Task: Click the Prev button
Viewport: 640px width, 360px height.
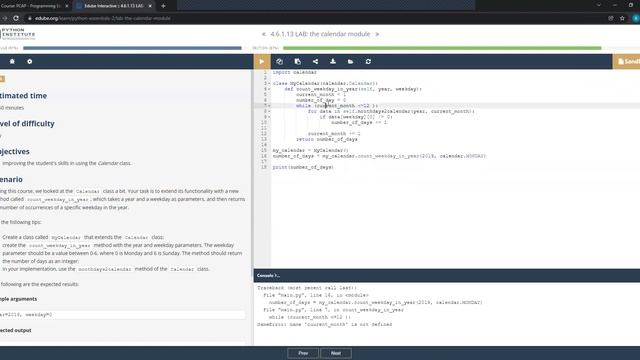Action: click(303, 353)
